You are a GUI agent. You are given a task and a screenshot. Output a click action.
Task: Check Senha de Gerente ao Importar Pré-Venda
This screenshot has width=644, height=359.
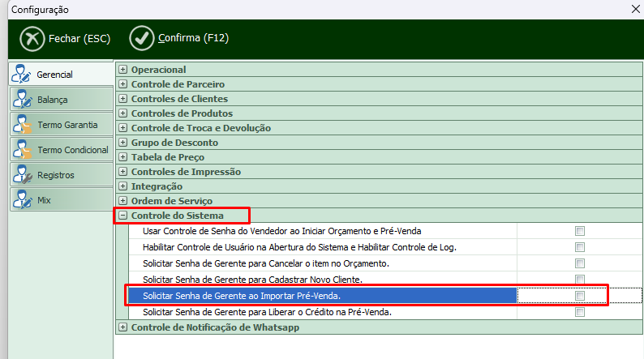pyautogui.click(x=579, y=296)
